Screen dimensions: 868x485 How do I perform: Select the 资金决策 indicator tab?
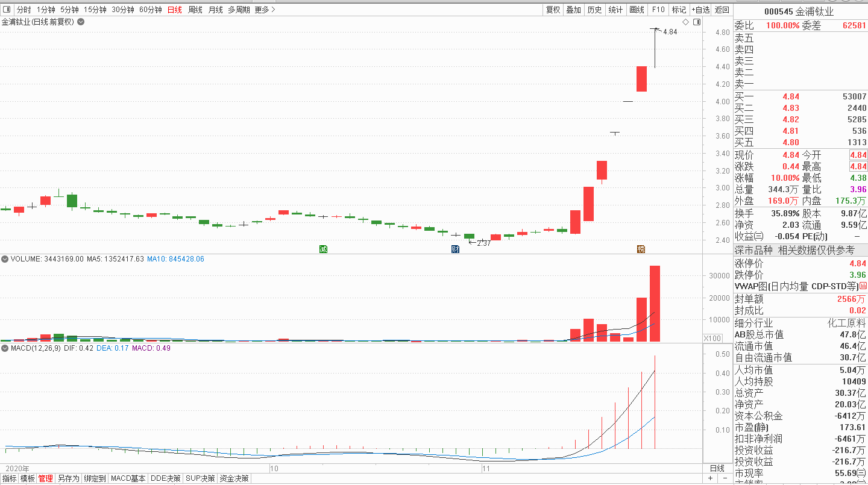tap(234, 478)
